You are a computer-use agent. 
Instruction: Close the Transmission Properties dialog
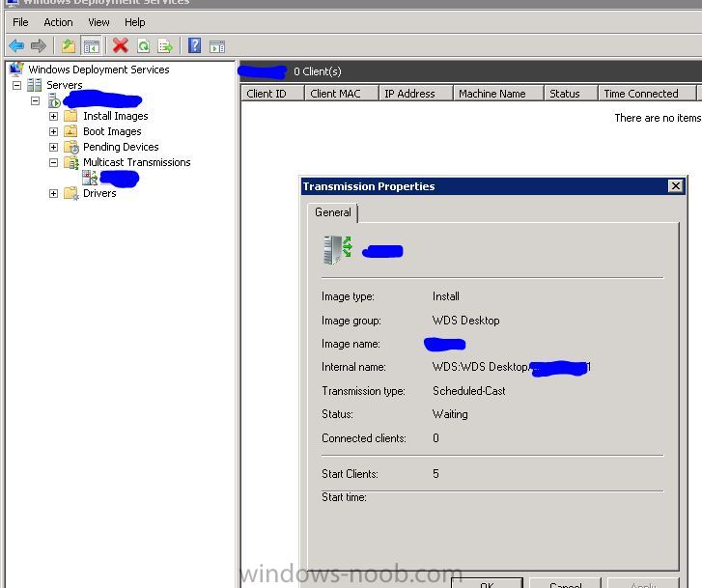[x=675, y=185]
